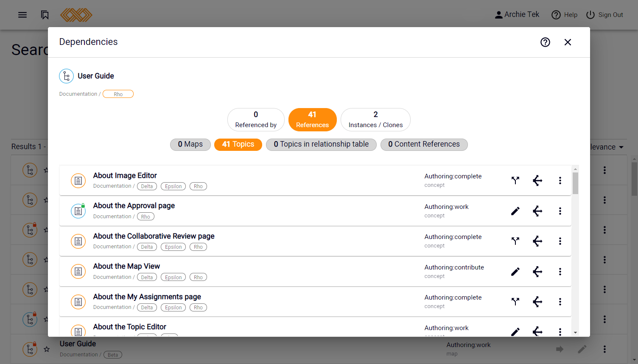This screenshot has width=638, height=364.
Task: Click the list scroll down arrow
Action: tap(575, 333)
